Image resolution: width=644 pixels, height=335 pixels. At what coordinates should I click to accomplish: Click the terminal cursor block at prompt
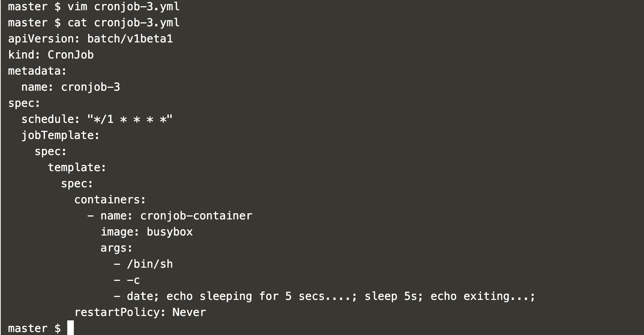[x=71, y=328]
